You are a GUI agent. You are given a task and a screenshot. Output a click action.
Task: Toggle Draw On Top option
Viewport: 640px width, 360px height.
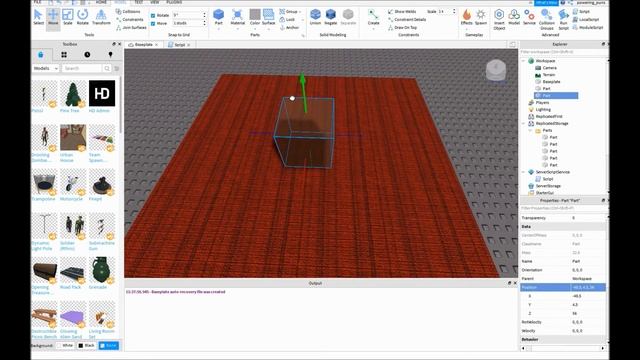[402, 27]
